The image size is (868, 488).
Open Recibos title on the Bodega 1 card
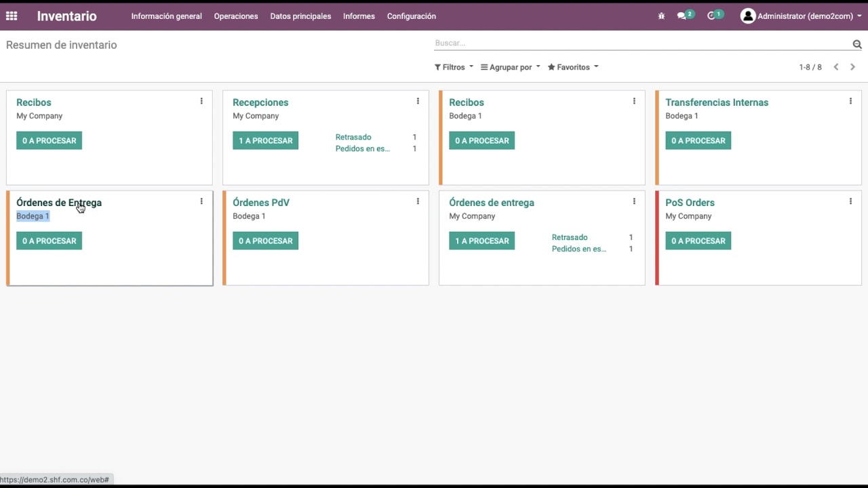(x=467, y=102)
